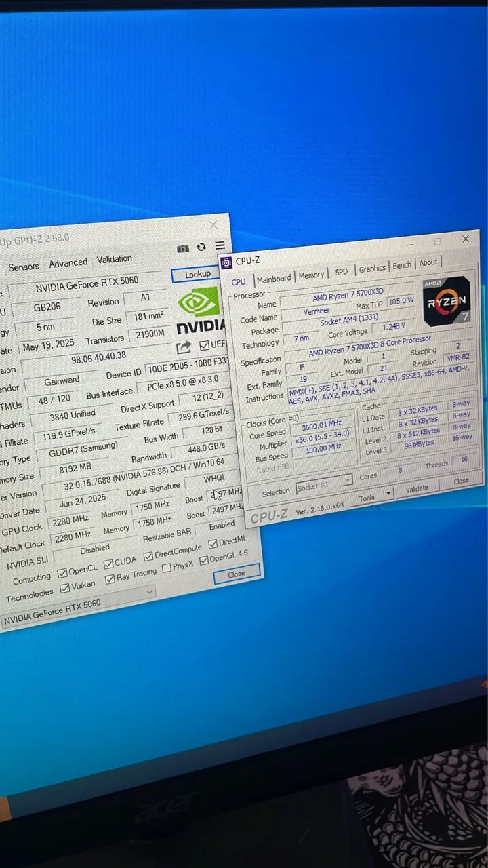Click the CPU-Z title bar app icon
Viewport: 488px width, 868px height.
click(226, 262)
